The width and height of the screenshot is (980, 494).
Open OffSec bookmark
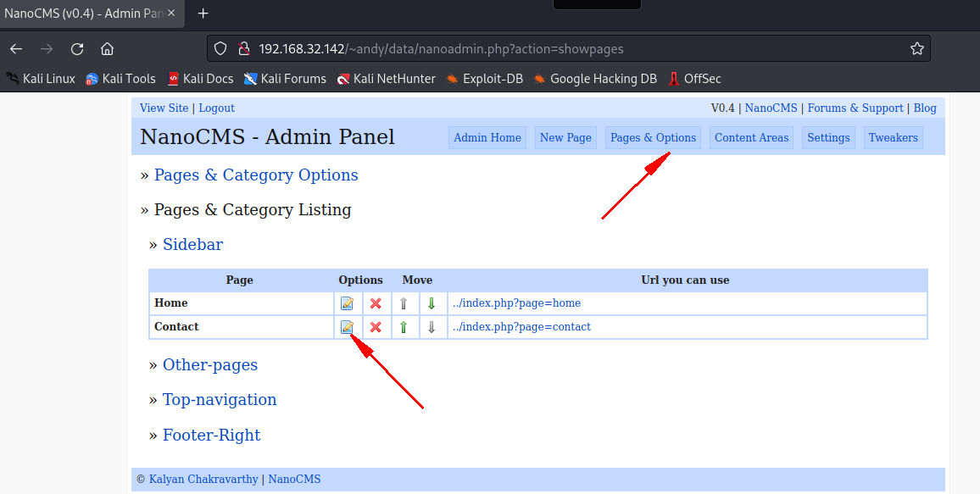694,79
